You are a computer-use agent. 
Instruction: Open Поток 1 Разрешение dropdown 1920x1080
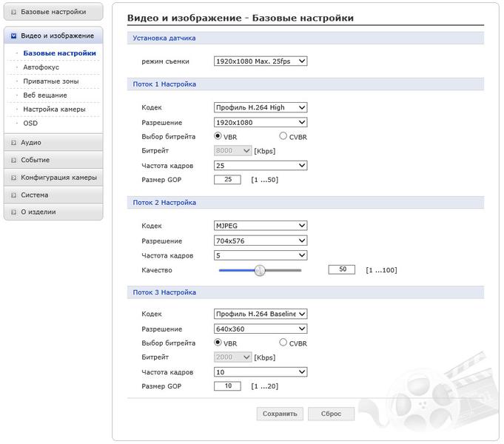pos(261,122)
